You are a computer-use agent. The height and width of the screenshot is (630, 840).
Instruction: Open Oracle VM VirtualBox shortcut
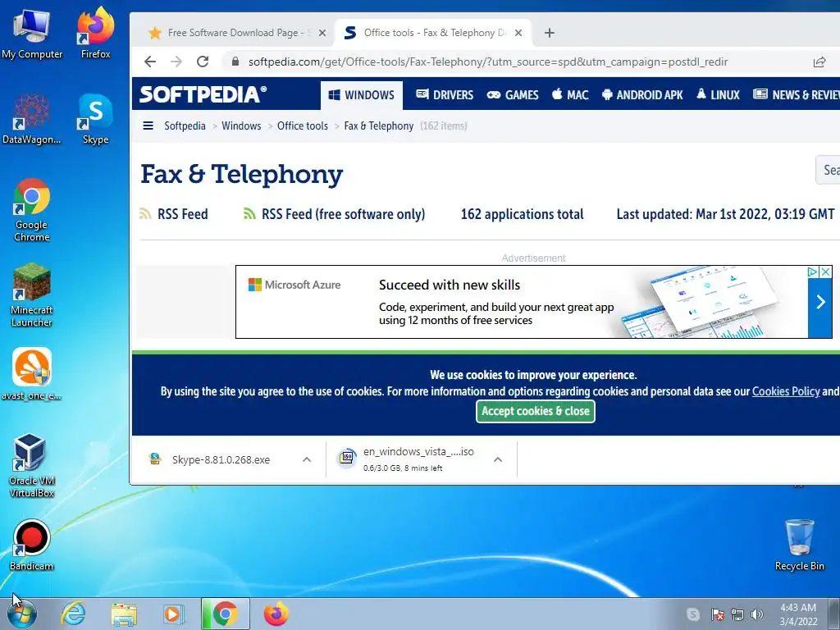click(x=32, y=465)
